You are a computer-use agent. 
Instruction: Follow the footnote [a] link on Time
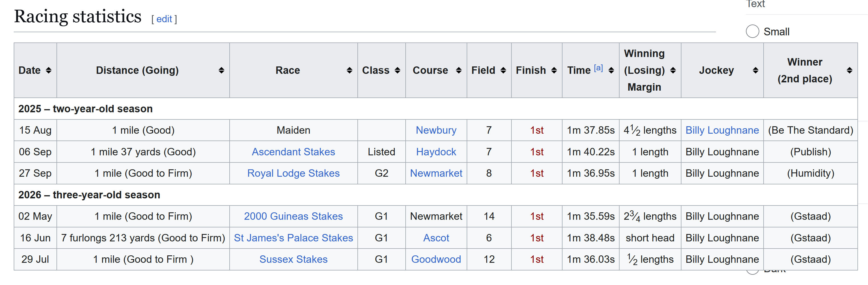pyautogui.click(x=598, y=68)
